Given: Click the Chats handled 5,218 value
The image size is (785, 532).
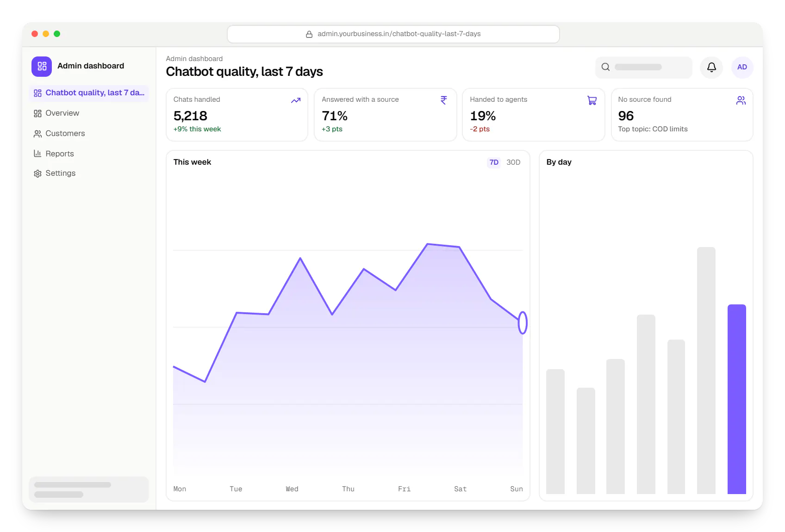Looking at the screenshot, I should point(190,116).
